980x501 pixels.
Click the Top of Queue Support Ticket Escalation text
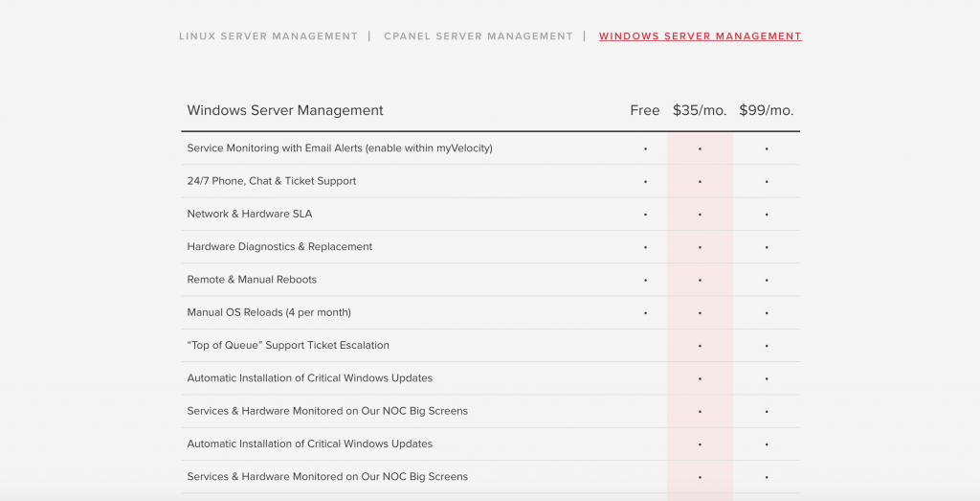(288, 345)
